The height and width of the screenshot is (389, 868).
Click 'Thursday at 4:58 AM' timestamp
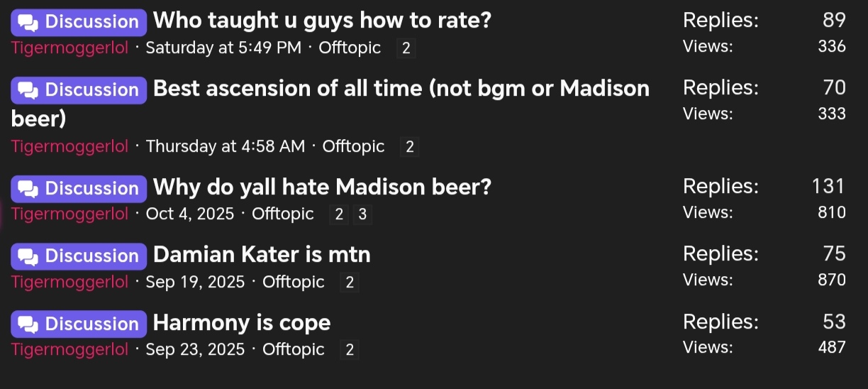[225, 147]
